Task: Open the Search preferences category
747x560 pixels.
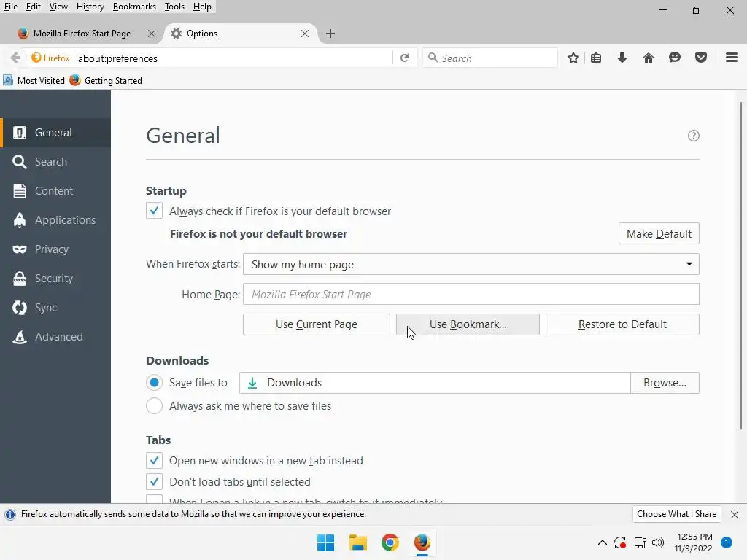Action: click(55, 162)
